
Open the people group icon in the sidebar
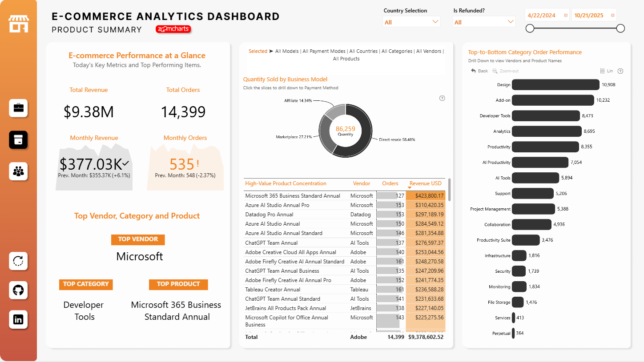(18, 171)
